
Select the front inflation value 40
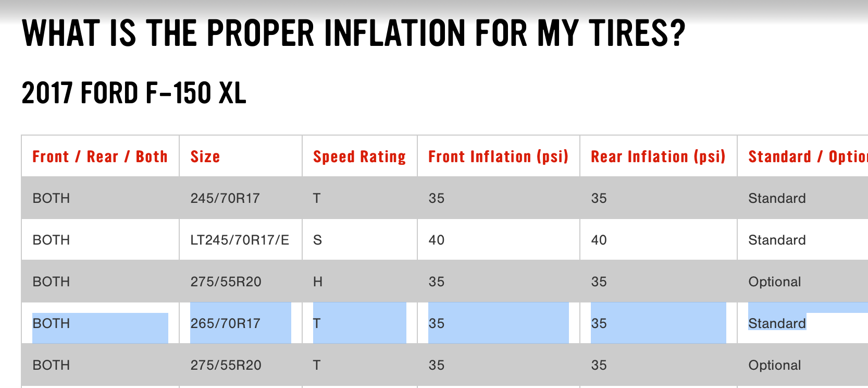point(437,240)
